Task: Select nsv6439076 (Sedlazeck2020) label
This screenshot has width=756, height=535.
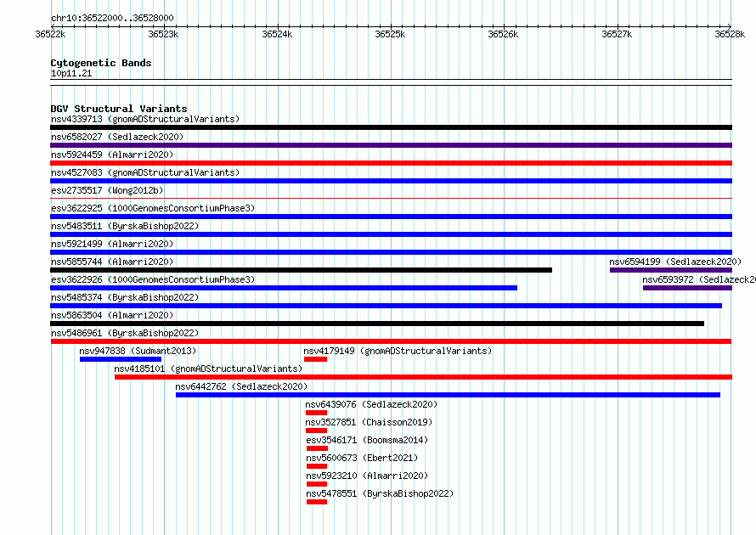Action: (371, 404)
